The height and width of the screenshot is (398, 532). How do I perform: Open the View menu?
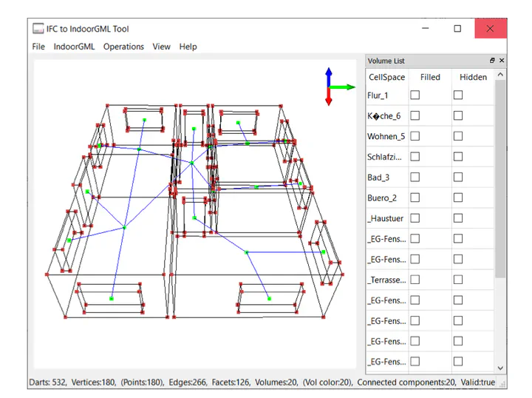(x=161, y=47)
